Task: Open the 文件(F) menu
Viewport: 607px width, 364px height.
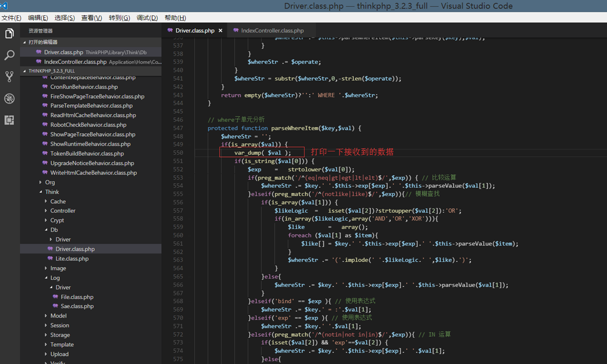Action: pos(11,18)
